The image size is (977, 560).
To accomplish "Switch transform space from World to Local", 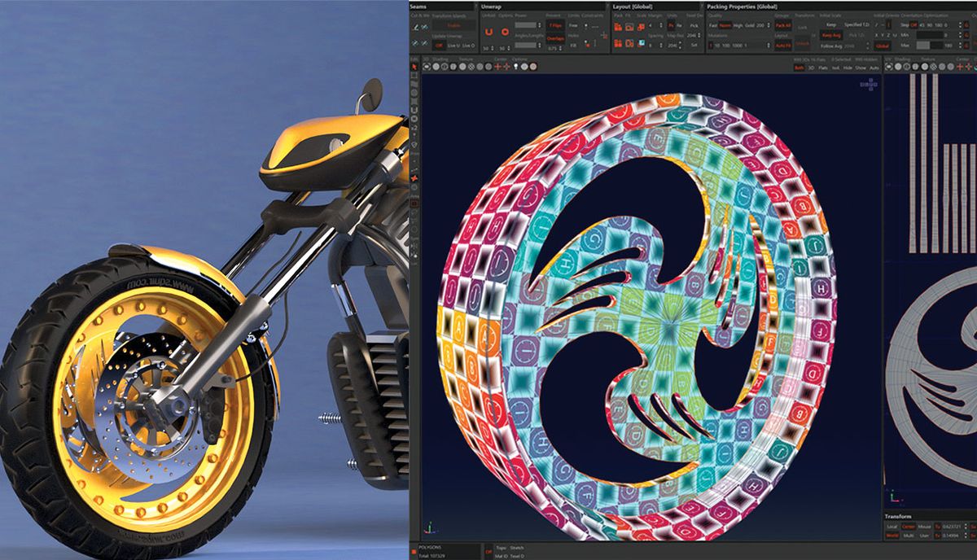I will pyautogui.click(x=892, y=527).
